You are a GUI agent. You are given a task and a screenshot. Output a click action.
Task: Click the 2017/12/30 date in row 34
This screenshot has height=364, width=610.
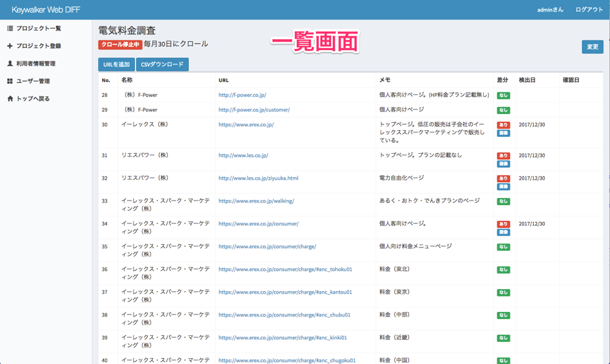coord(532,224)
